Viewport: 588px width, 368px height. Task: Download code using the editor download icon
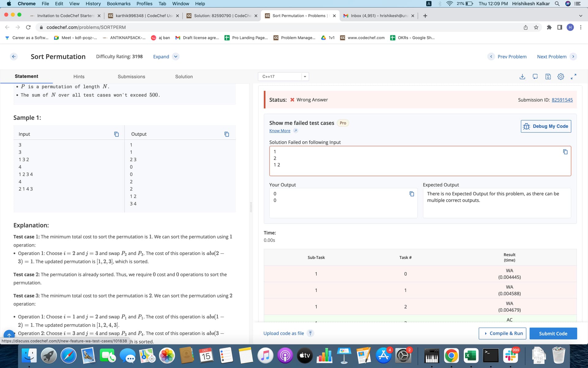(522, 77)
